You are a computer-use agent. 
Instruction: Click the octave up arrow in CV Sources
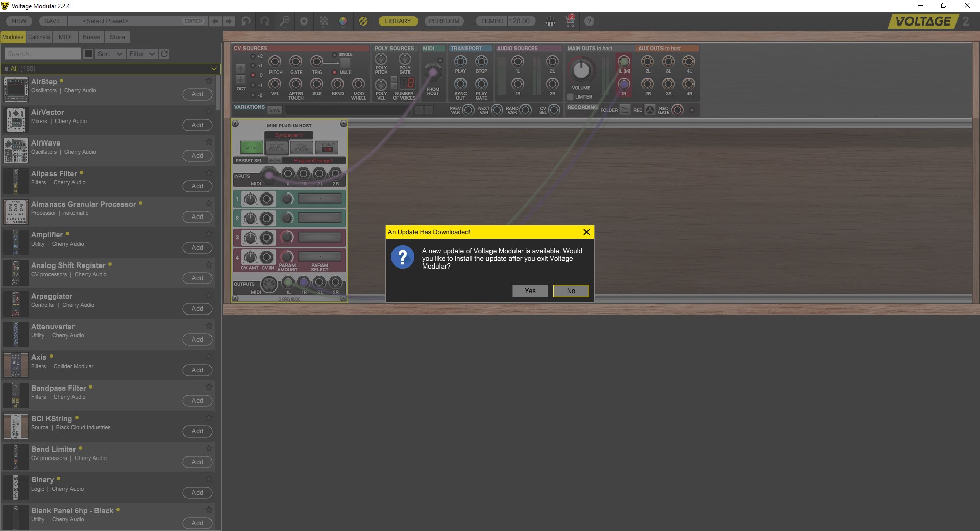240,68
